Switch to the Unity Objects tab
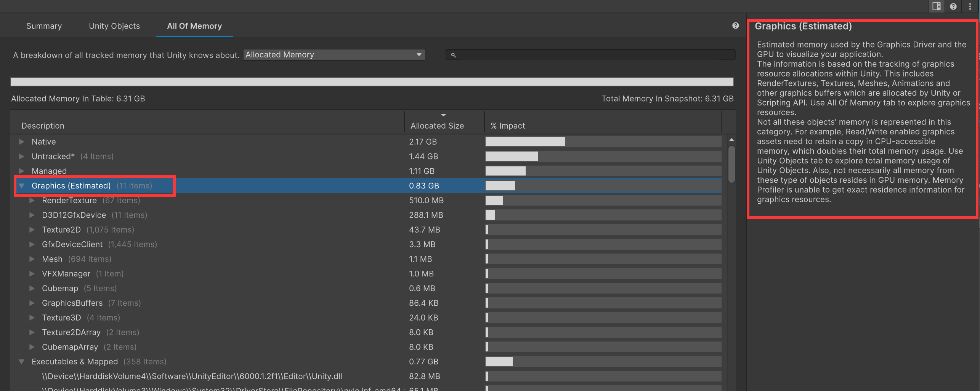The image size is (980, 391). [x=114, y=26]
